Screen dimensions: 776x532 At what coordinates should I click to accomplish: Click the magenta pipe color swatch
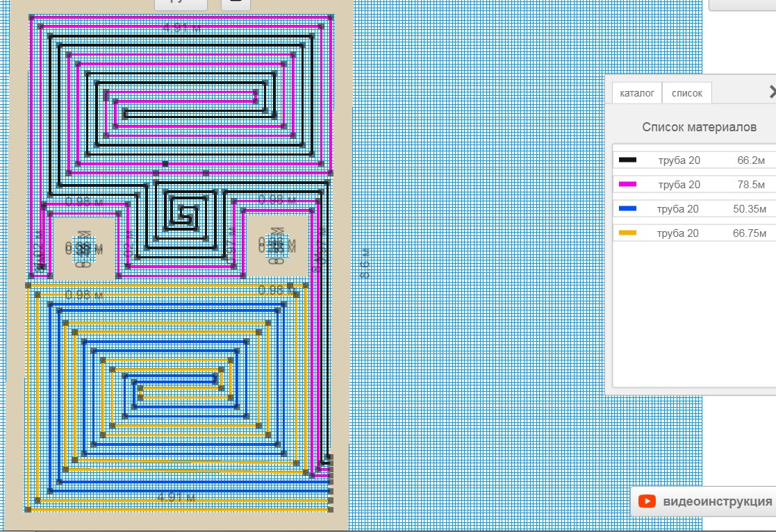pos(627,185)
